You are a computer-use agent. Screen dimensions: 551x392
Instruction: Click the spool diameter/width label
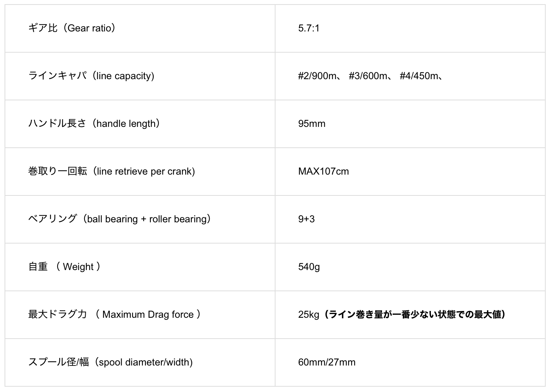[x=143, y=362]
